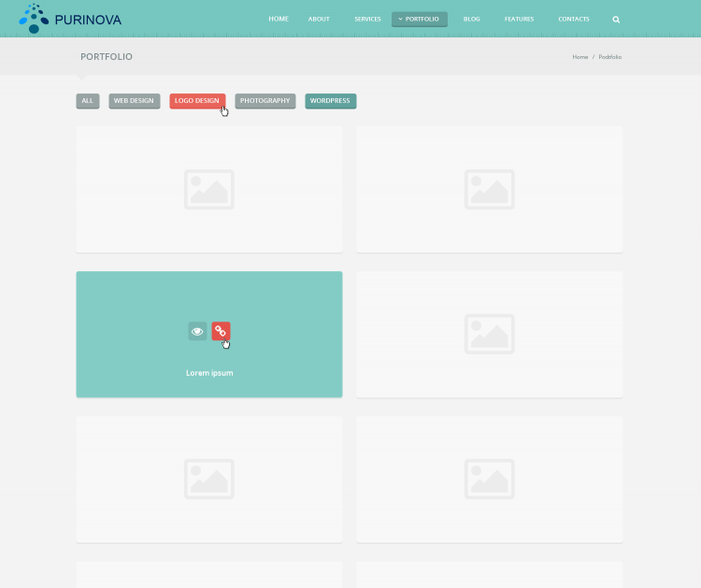Apply the WordPress filter

pos(330,101)
